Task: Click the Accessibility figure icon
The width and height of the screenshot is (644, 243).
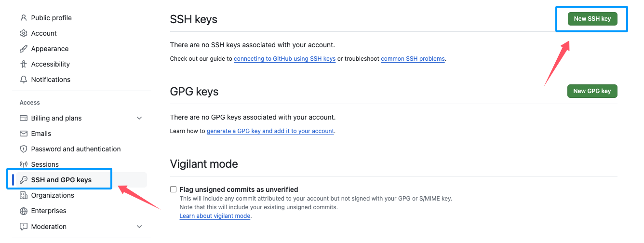Action: pos(23,64)
